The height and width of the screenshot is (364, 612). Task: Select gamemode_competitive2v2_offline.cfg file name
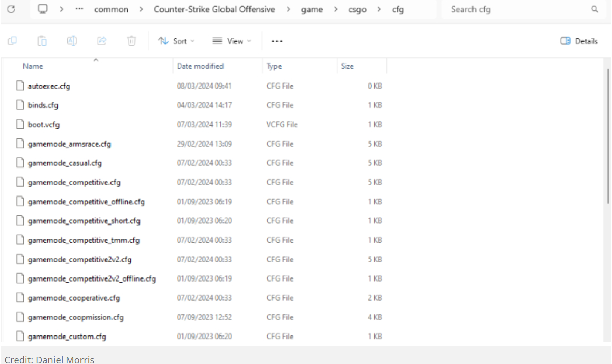click(92, 278)
